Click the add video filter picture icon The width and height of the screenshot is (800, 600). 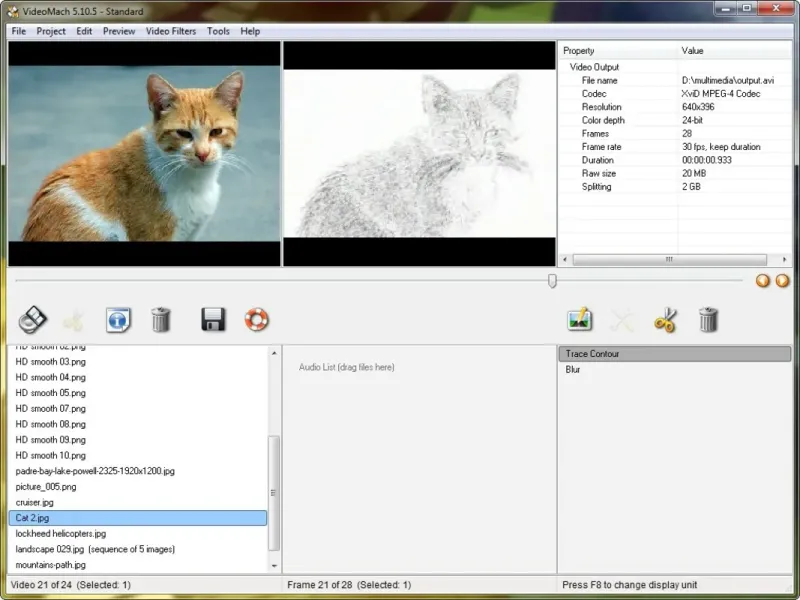[579, 320]
